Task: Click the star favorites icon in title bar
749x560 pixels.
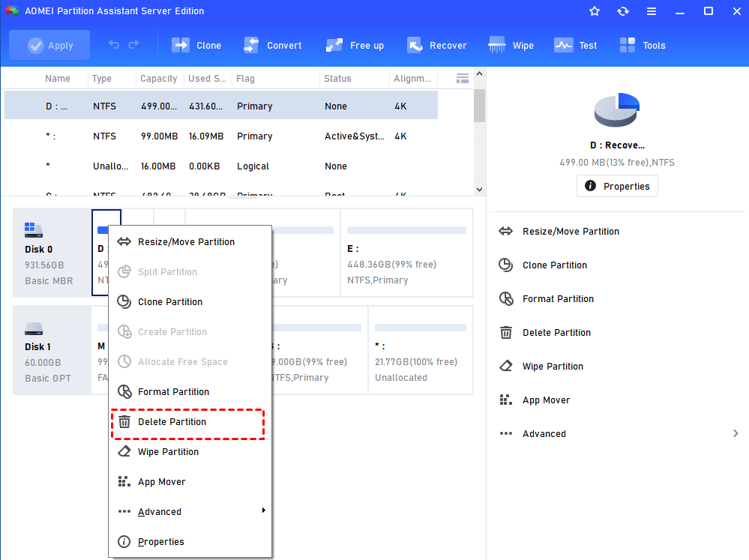Action: [595, 11]
